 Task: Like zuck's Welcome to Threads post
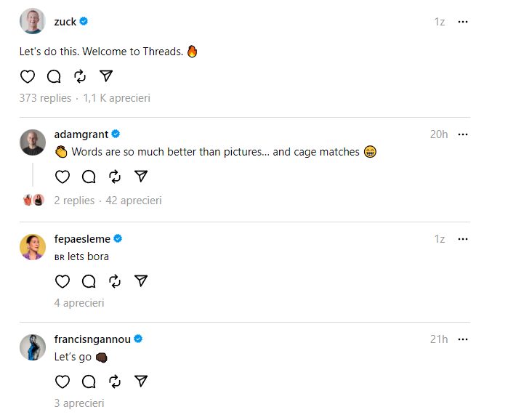coord(27,76)
